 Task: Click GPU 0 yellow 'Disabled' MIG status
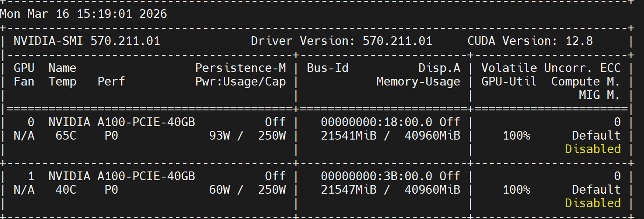tap(593, 149)
